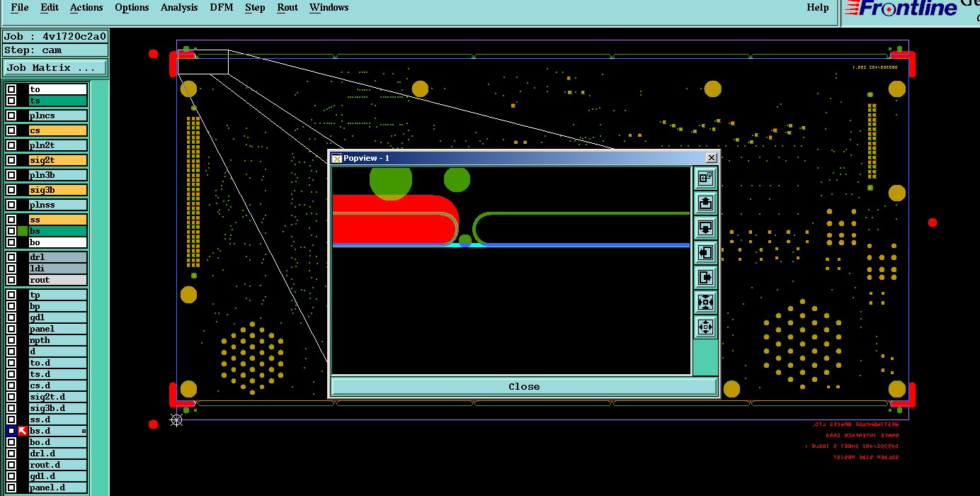Open the Edit menu
Screen dimensions: 980x496
coord(50,8)
